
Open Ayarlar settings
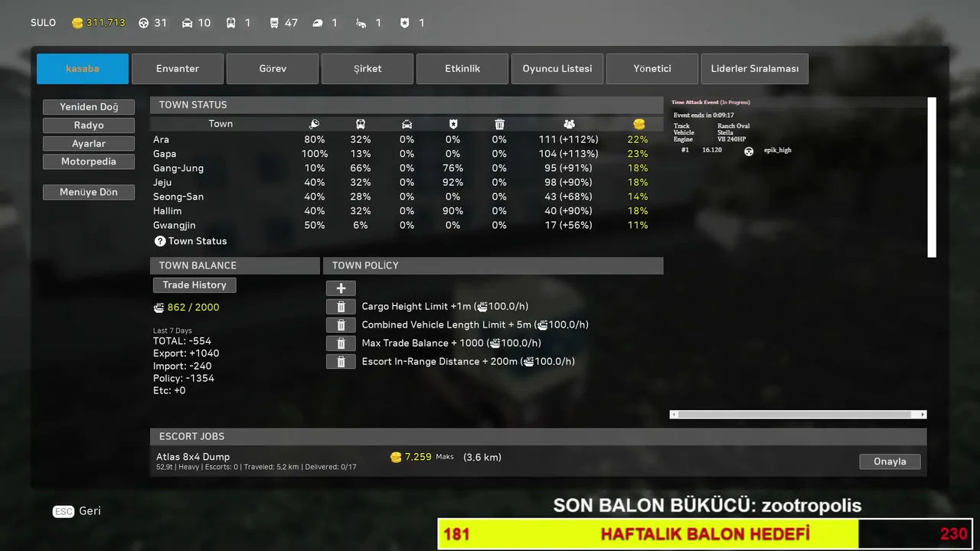[x=89, y=144]
